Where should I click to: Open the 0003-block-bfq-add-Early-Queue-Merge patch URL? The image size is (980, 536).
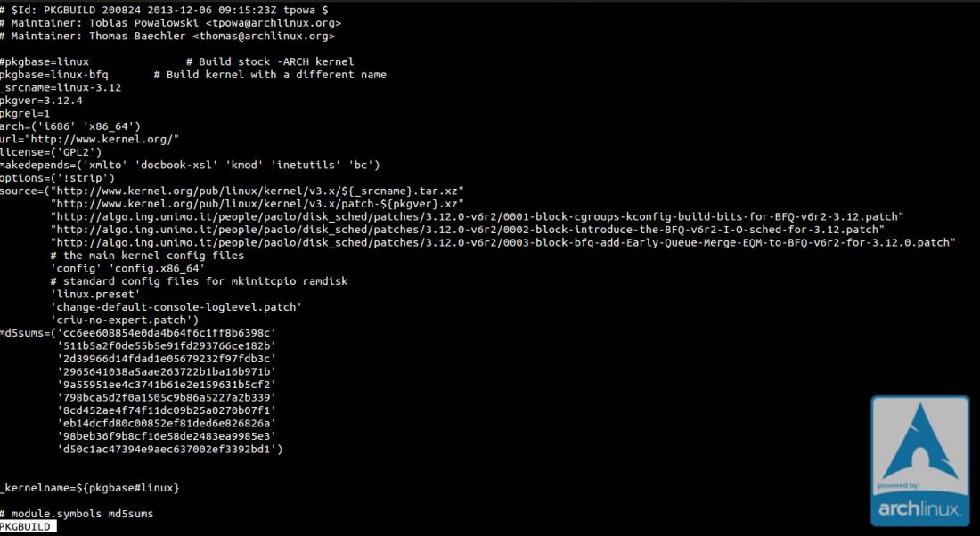point(502,242)
